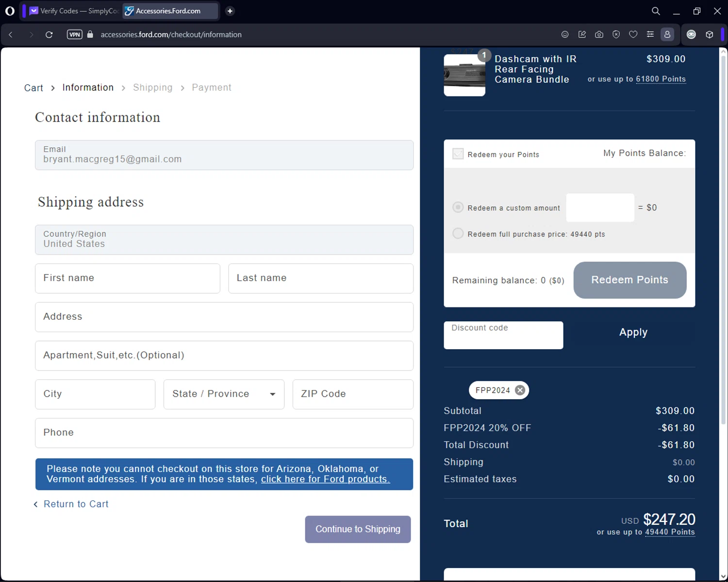Open the ad blocker shield icon
This screenshot has height=582, width=728.
(616, 34)
